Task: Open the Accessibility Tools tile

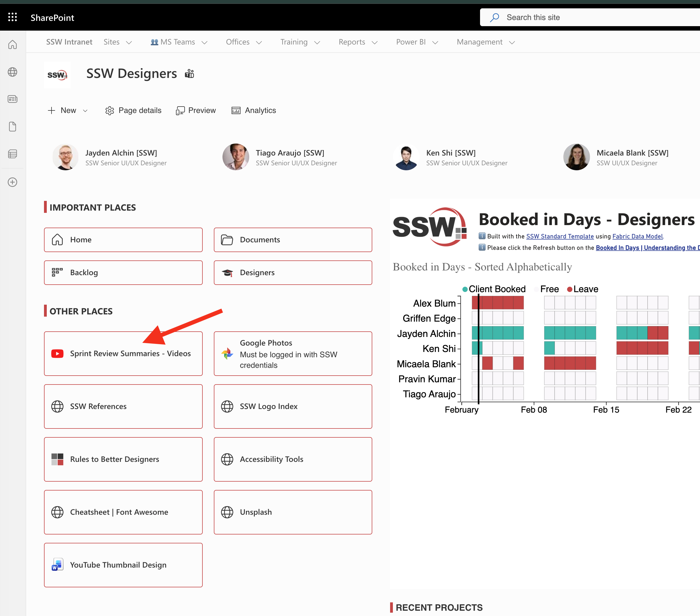Action: click(293, 459)
